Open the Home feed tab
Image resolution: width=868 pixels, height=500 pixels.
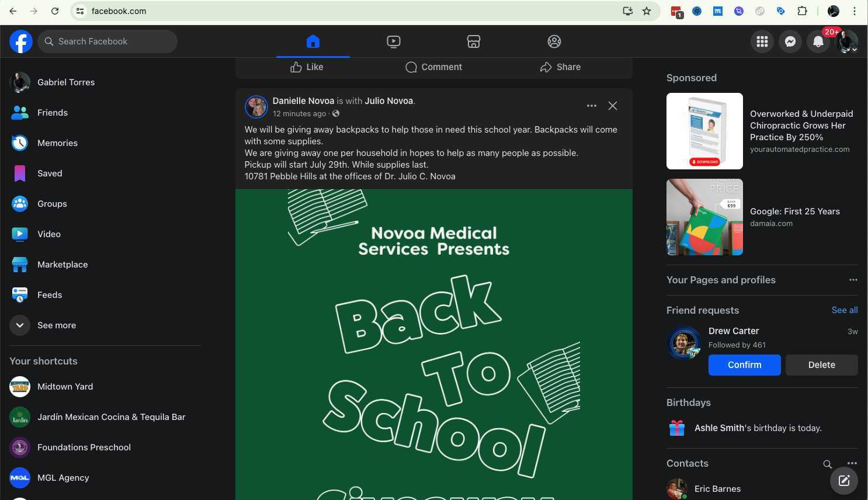pos(313,41)
